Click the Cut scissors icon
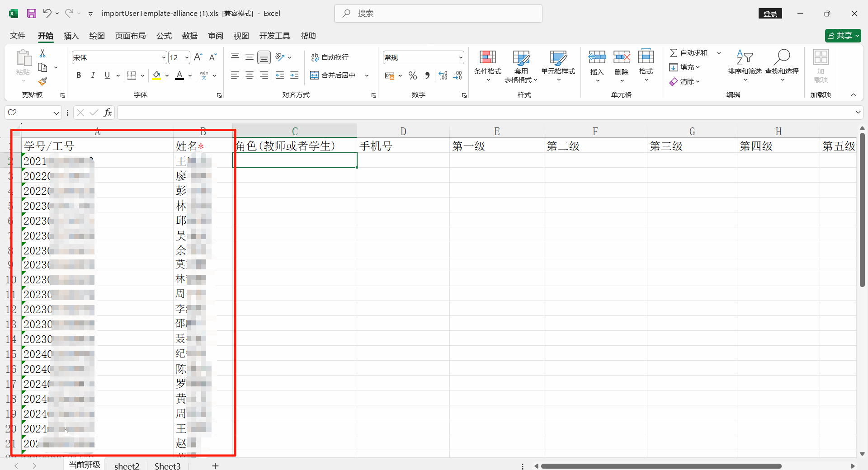 tap(42, 53)
